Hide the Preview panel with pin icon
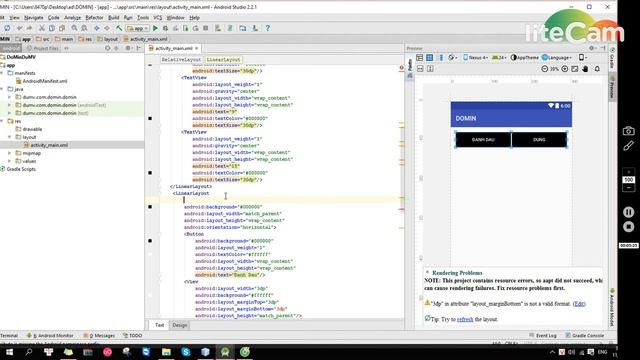Image resolution: width=640 pixels, height=360 pixels. click(x=603, y=48)
